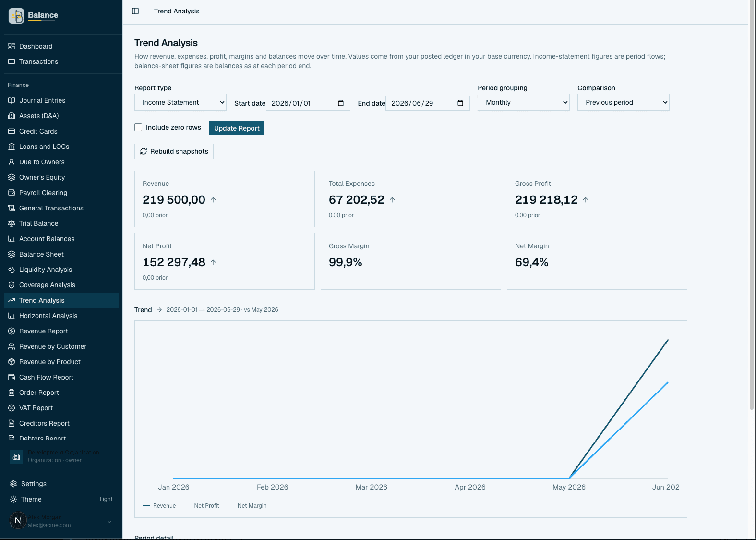Screen dimensions: 756x540
Task: Click the Liquidity Analysis droplet icon
Action: pos(12,270)
